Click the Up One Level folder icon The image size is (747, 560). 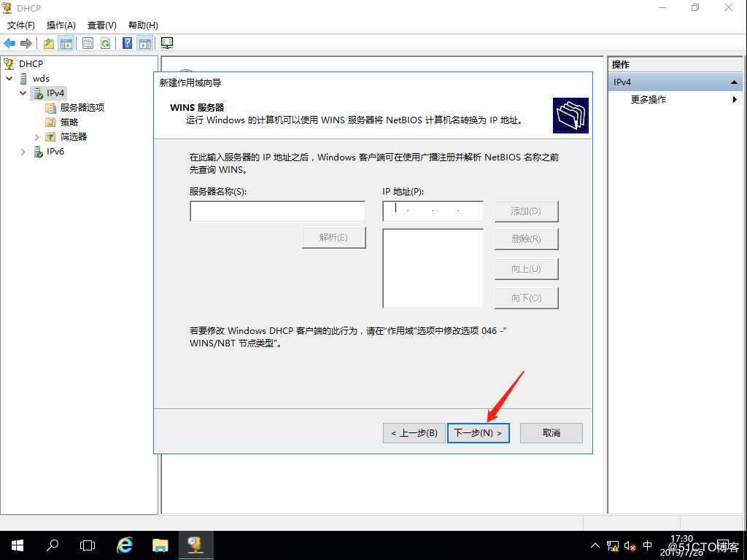coord(49,43)
